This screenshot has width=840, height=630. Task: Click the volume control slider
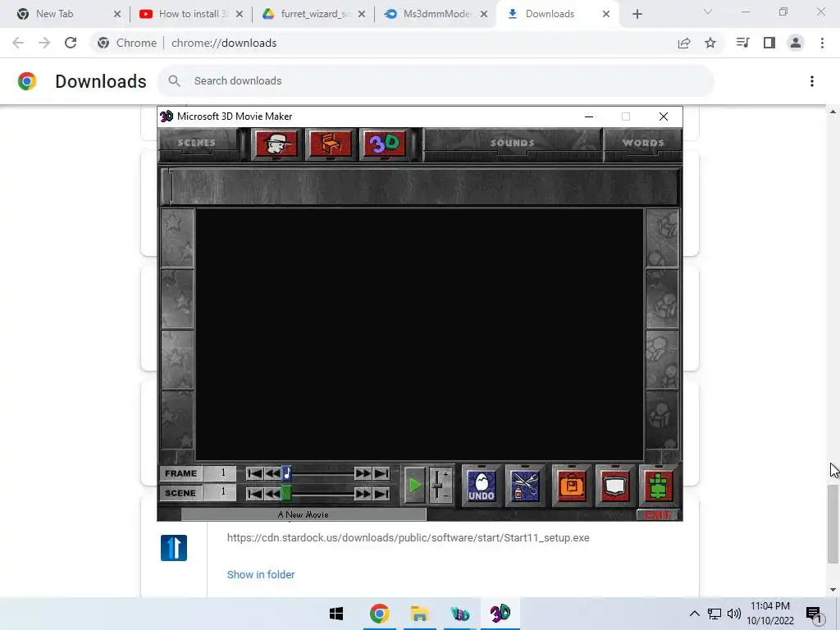(441, 486)
